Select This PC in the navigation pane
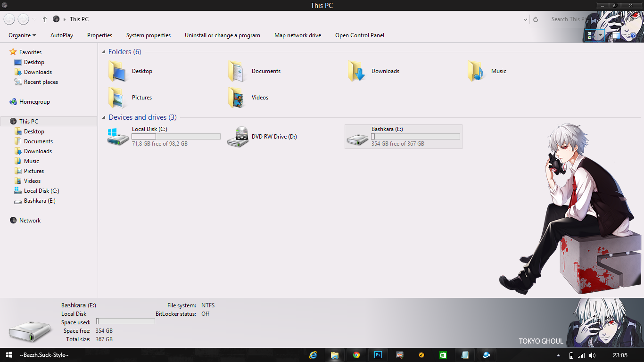 point(49,122)
